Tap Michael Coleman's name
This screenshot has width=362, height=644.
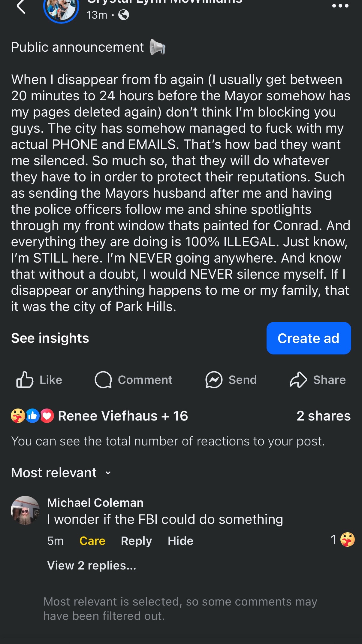tap(95, 503)
